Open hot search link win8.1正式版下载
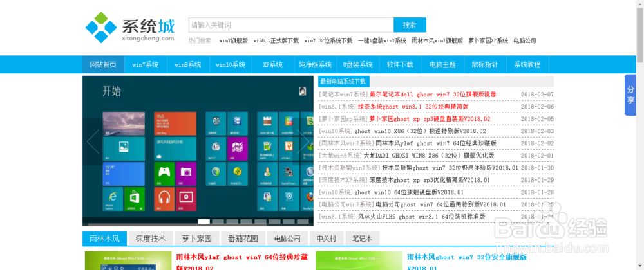This screenshot has width=644, height=270. [276, 40]
